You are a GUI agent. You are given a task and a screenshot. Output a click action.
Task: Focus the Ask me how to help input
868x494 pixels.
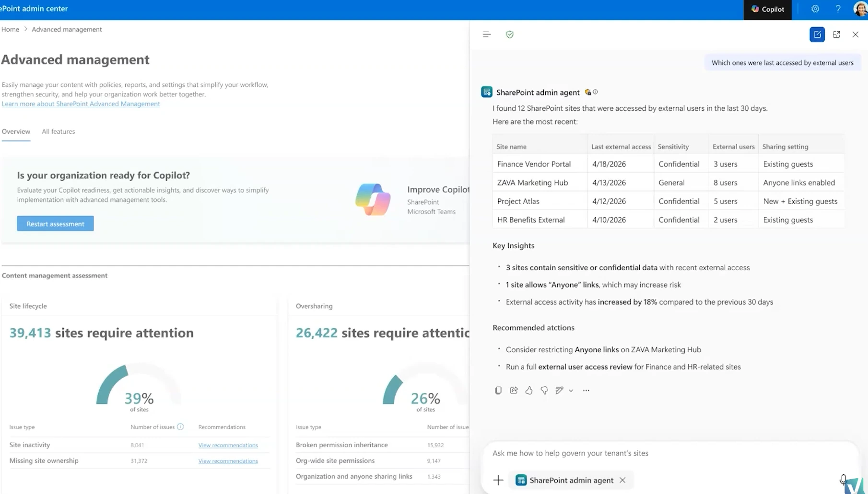coord(669,453)
